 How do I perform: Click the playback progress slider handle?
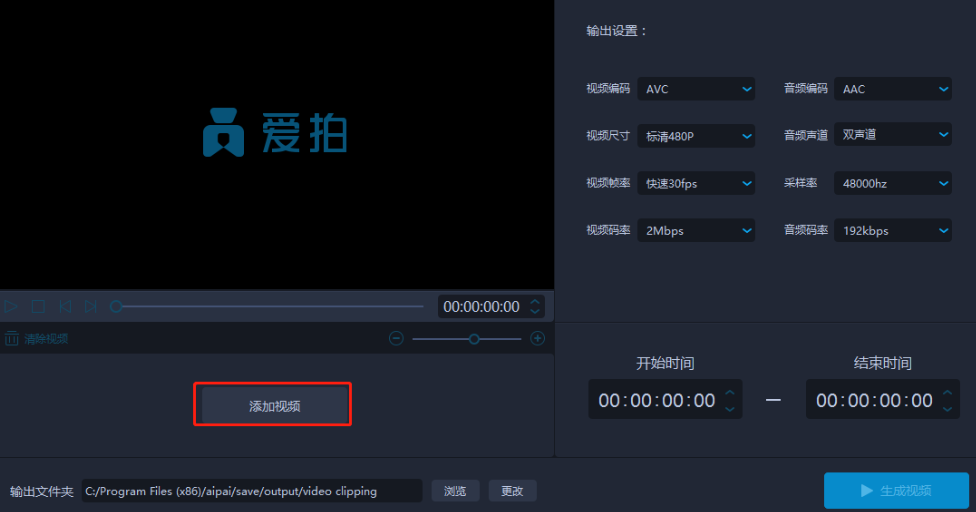coord(116,307)
